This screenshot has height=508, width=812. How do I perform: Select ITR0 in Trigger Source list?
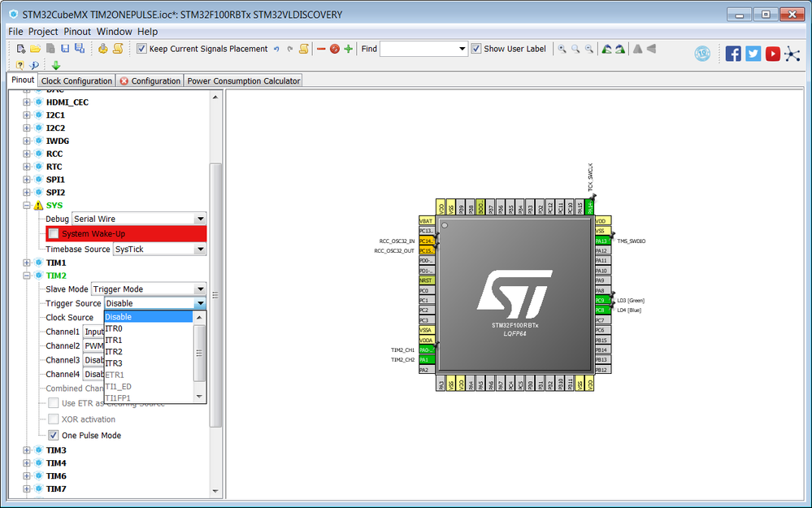[149, 328]
